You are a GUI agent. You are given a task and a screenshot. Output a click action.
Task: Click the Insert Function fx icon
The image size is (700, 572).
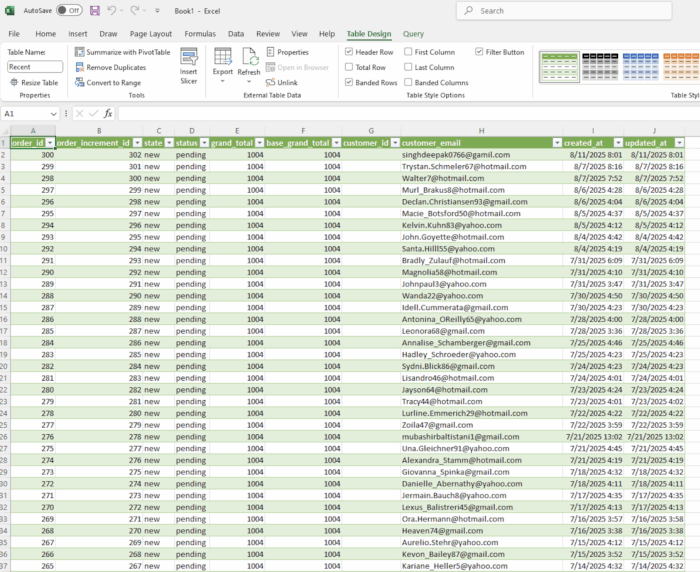108,114
